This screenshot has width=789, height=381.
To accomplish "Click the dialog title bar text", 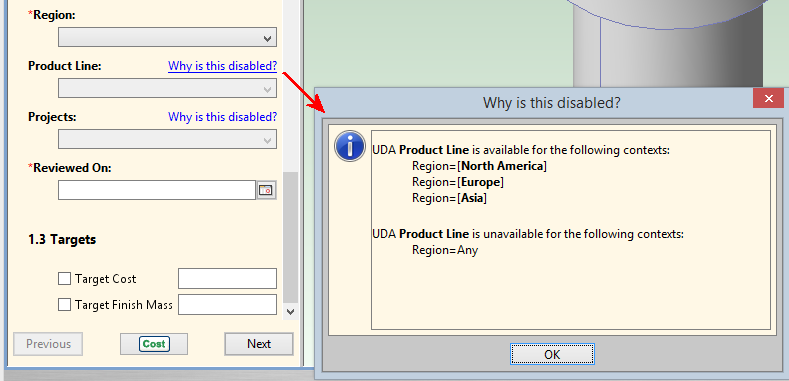I will coord(551,103).
